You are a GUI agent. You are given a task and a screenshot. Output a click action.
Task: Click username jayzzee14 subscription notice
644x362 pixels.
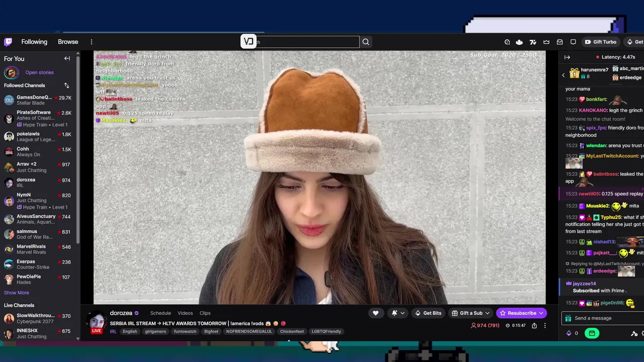pyautogui.click(x=584, y=284)
